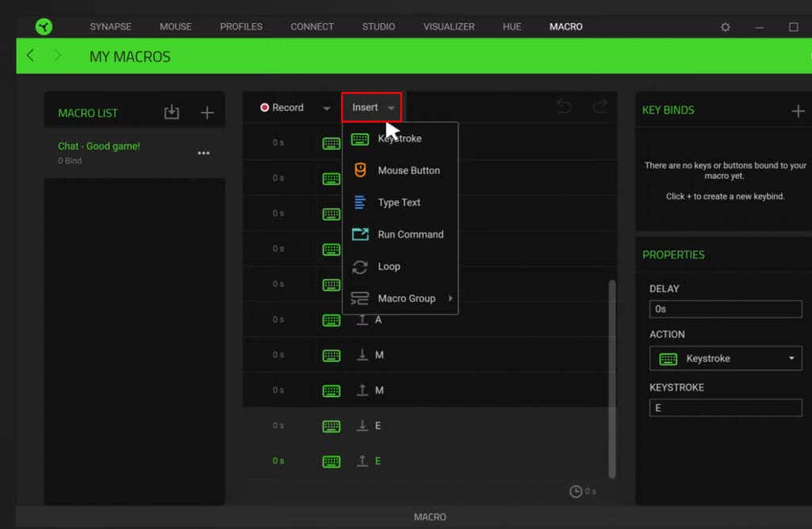The image size is (812, 529).
Task: Start recording with the Record button
Action: coord(282,107)
